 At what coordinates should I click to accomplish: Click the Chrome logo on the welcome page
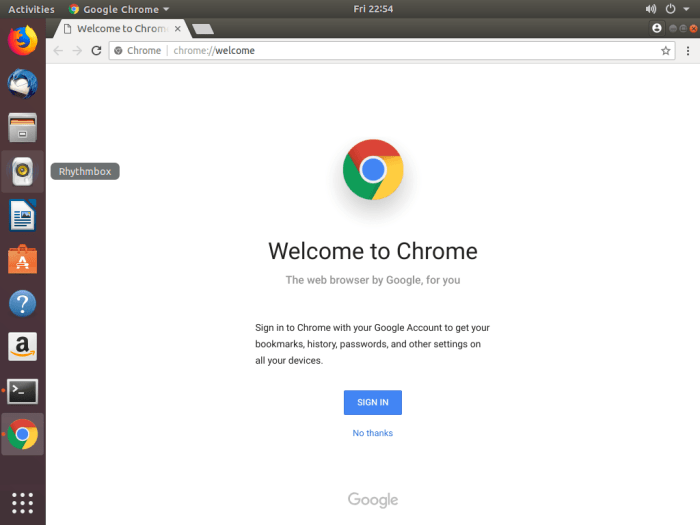(x=373, y=170)
